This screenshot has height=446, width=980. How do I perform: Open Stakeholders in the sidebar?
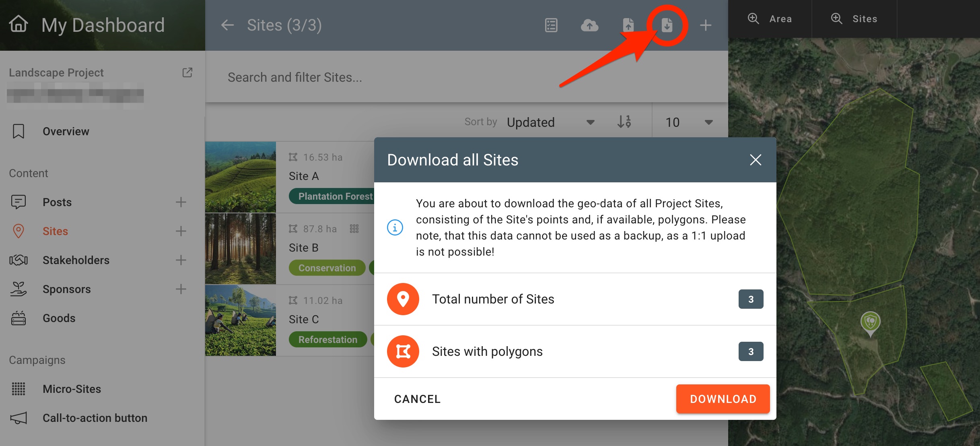click(76, 260)
